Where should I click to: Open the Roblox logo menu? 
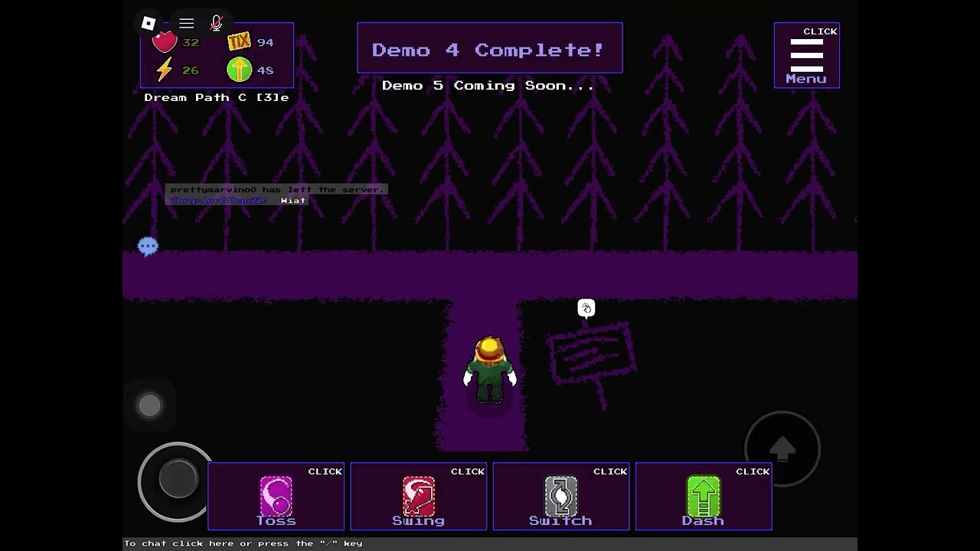(x=149, y=24)
